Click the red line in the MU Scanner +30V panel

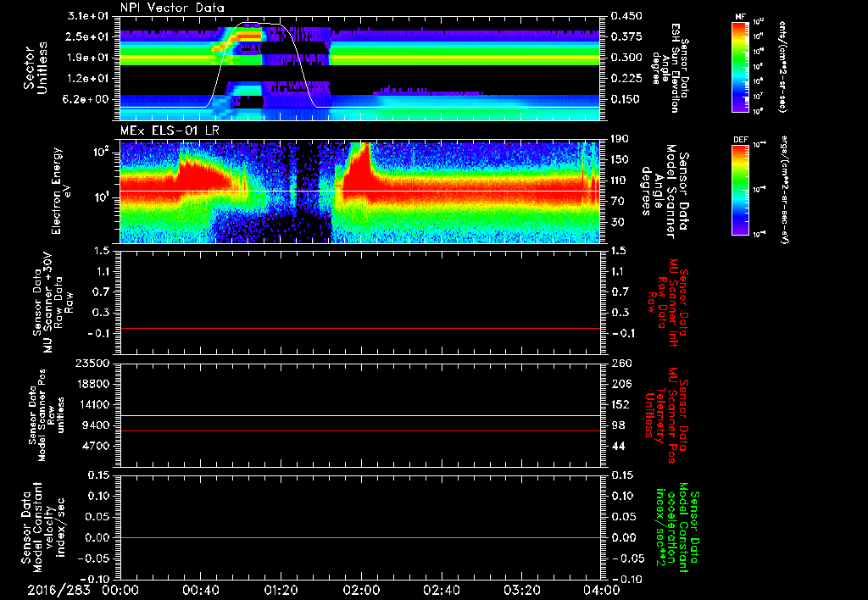point(360,328)
